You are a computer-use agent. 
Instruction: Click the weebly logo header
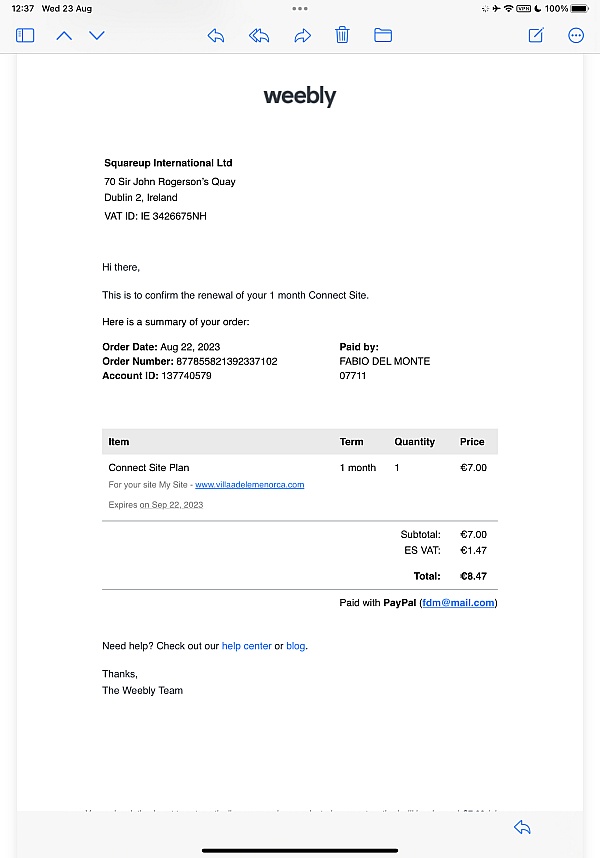[300, 96]
